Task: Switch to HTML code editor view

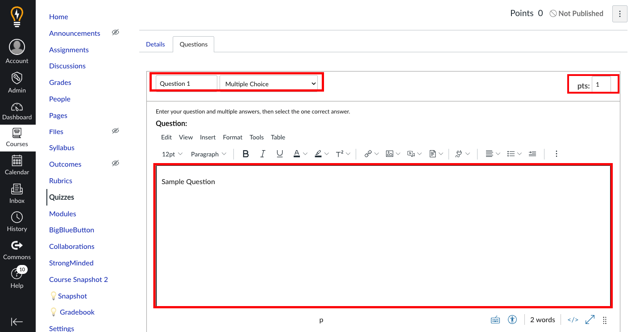Action: point(573,319)
